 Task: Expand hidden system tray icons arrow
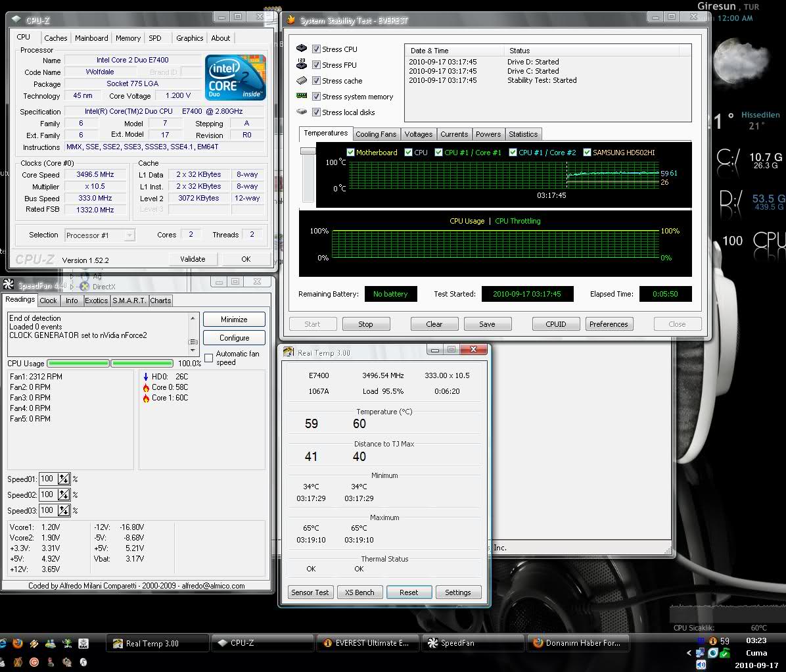point(689,652)
